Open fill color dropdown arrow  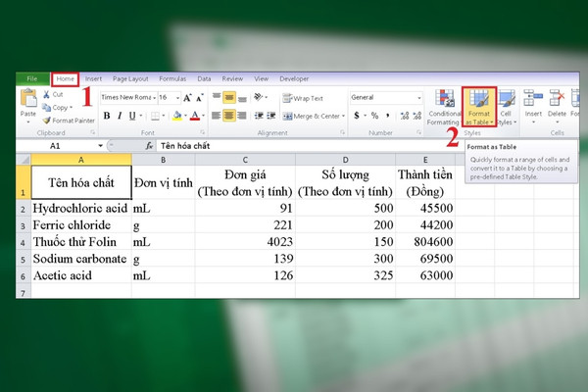pyautogui.click(x=185, y=116)
